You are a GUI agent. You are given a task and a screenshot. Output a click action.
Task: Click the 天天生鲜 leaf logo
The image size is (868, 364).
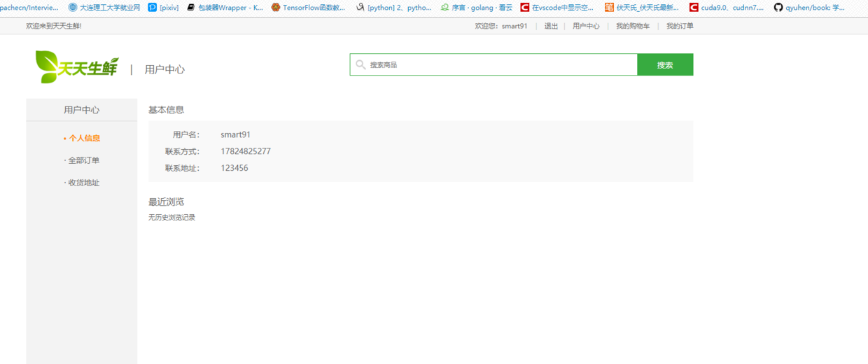click(77, 67)
